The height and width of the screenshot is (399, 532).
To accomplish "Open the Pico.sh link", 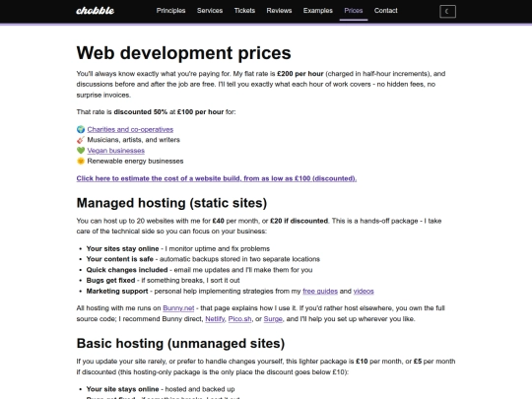I will pos(239,319).
